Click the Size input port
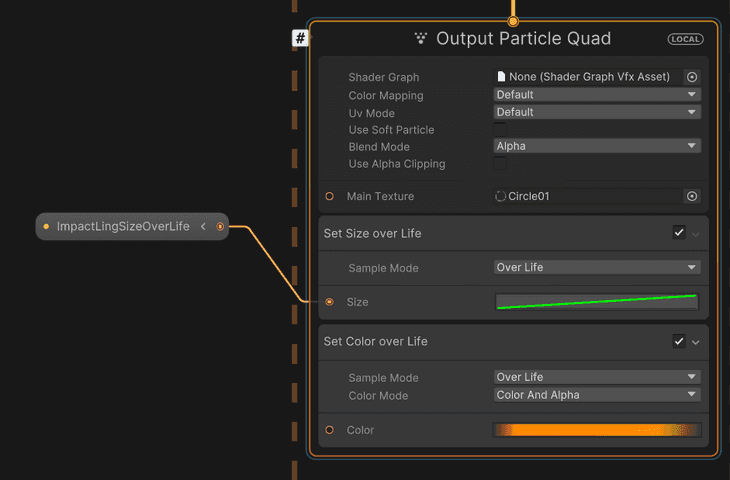The width and height of the screenshot is (730, 480). (x=330, y=302)
